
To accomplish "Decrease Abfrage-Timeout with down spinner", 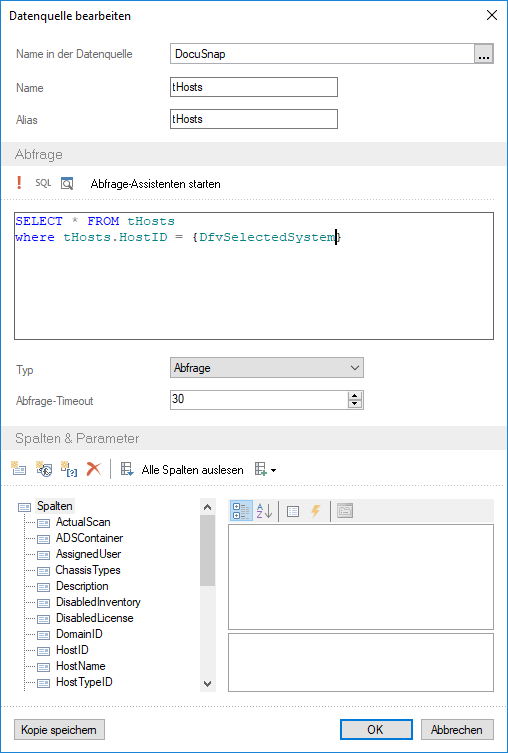I will (355, 404).
